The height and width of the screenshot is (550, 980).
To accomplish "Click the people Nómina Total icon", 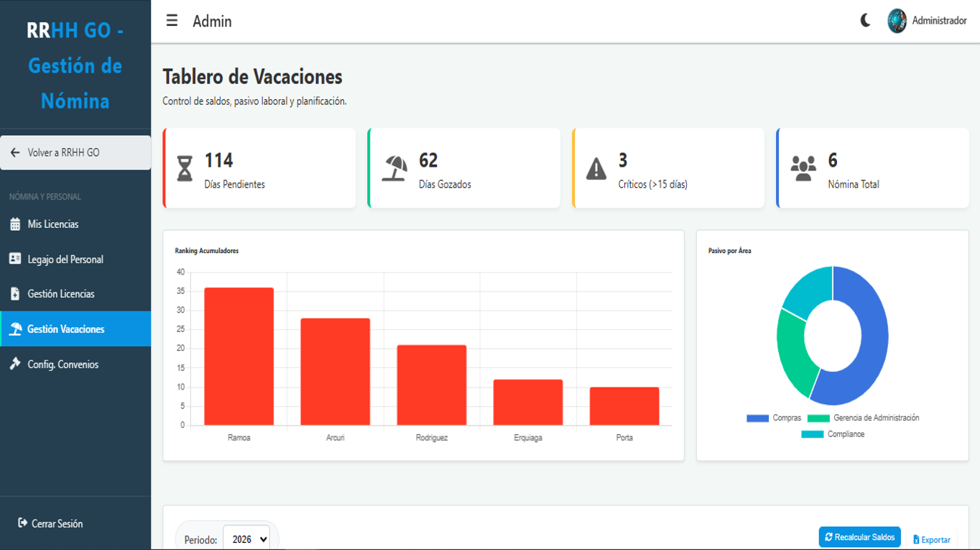I will pos(803,169).
